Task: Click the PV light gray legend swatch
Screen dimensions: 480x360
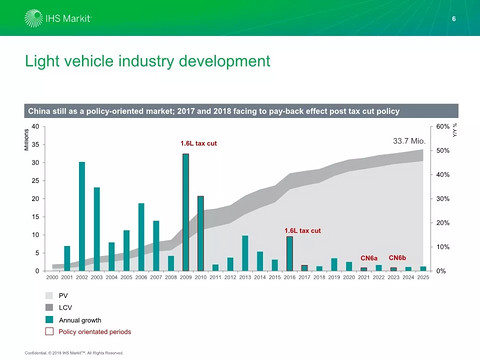Action: pyautogui.click(x=49, y=295)
